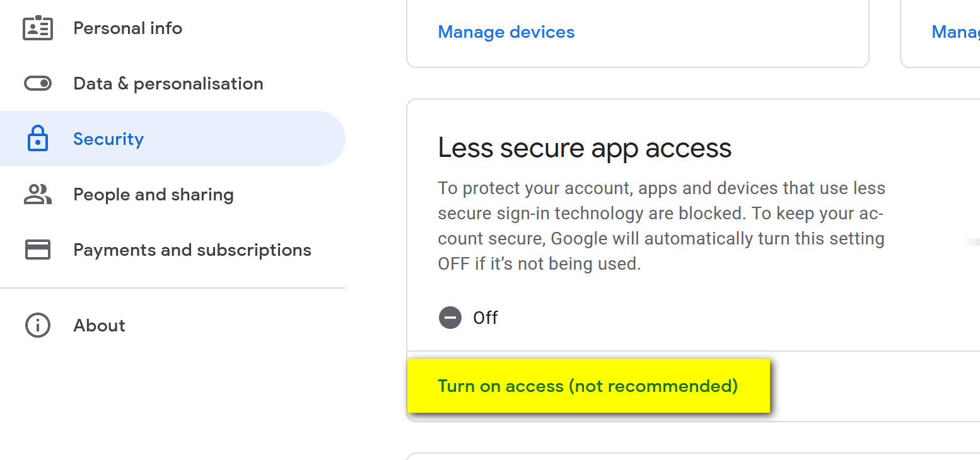Screen dimensions: 980x460
Task: Click the less secure apps description paragraph
Action: pos(661,226)
